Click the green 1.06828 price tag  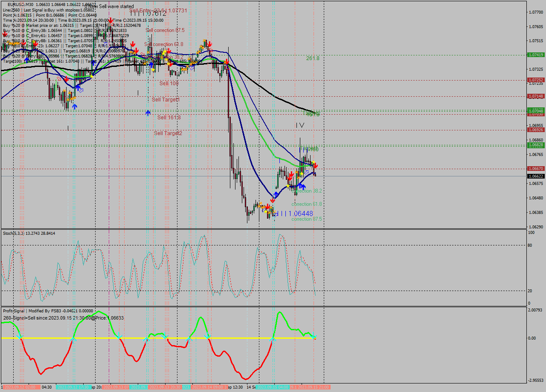536,145
